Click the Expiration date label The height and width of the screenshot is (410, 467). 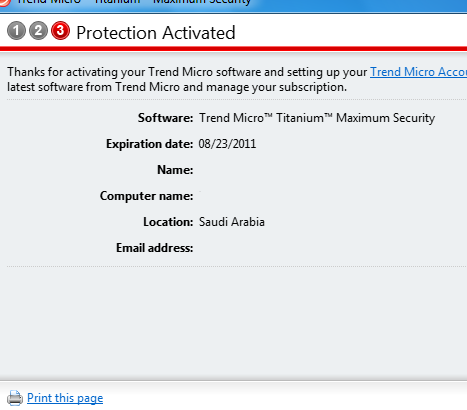[x=150, y=144]
